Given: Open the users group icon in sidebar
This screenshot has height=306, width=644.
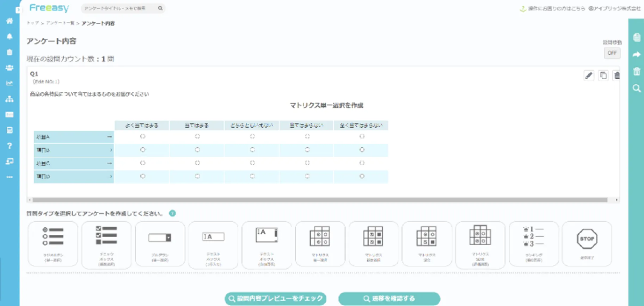Looking at the screenshot, I should (10, 67).
